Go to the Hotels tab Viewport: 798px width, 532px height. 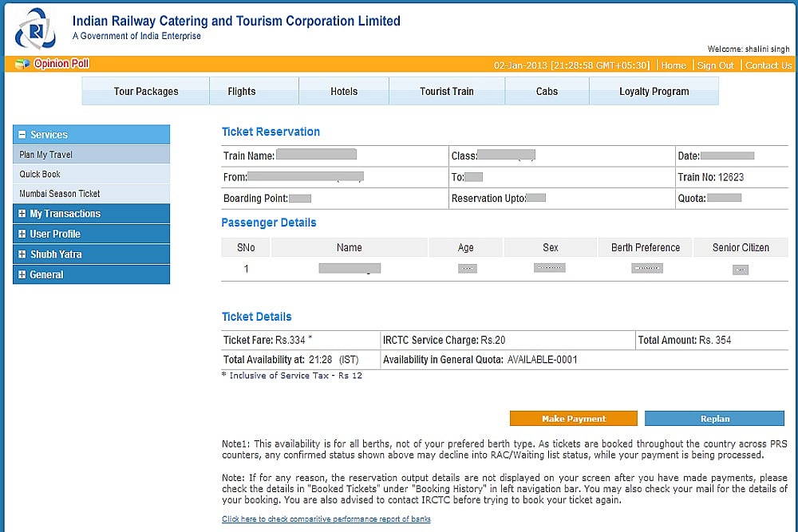pos(344,92)
